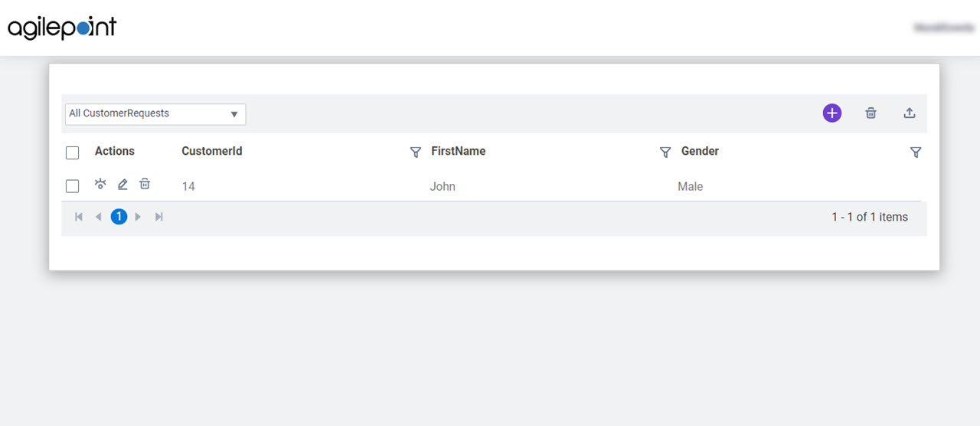Go to the next page

click(x=139, y=217)
